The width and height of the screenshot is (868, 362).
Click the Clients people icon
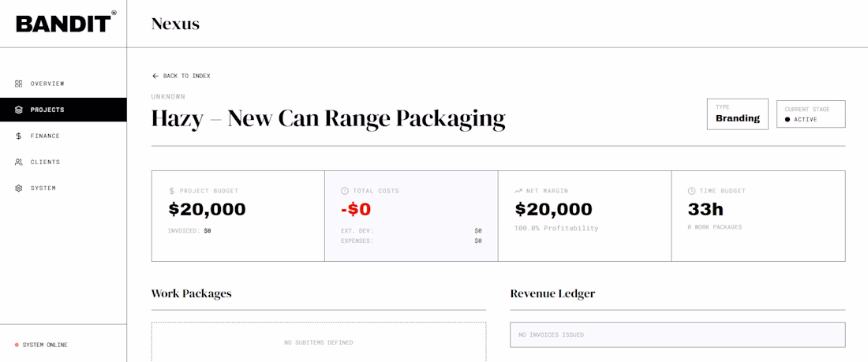(19, 162)
